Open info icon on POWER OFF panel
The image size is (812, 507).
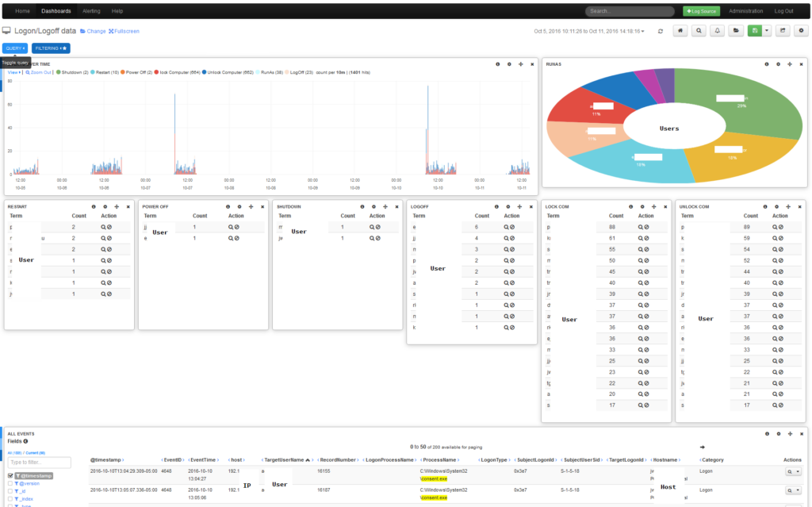[x=228, y=207]
